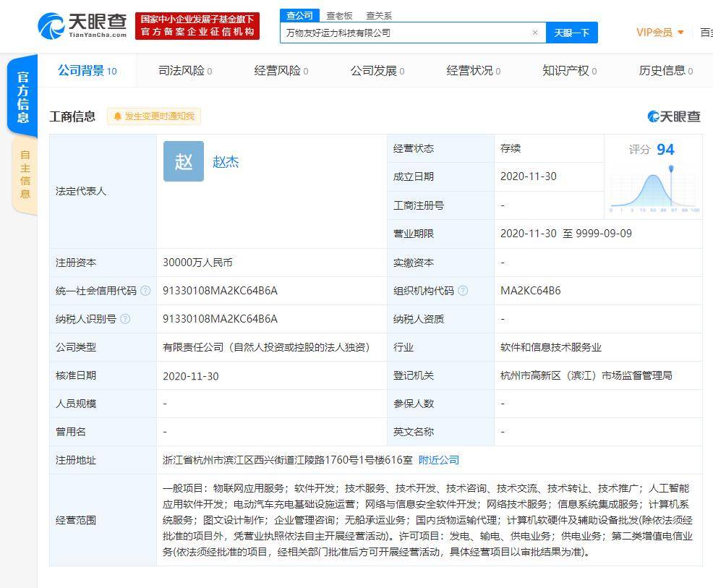
Task: Open the VIP会员 dropdown menu
Action: pyautogui.click(x=659, y=33)
